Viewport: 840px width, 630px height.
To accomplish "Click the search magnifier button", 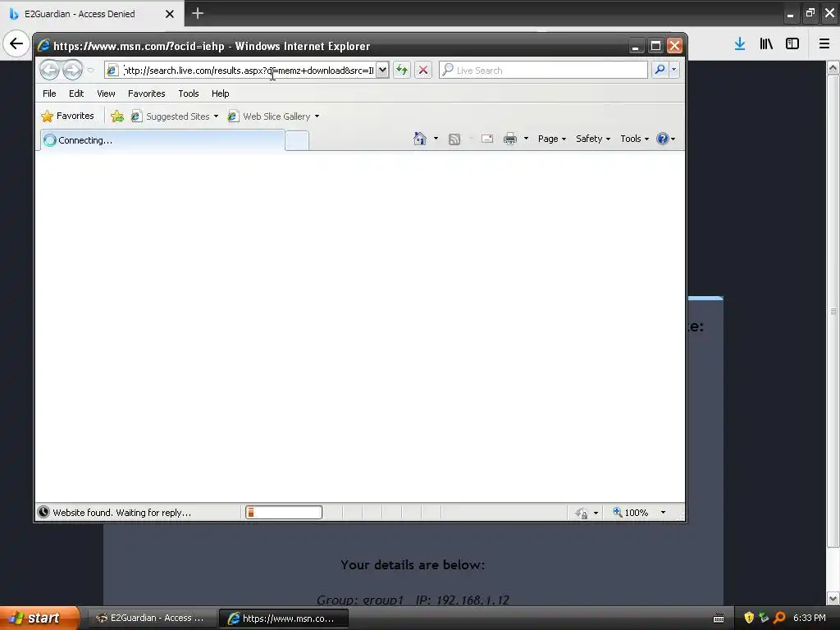I will point(660,71).
